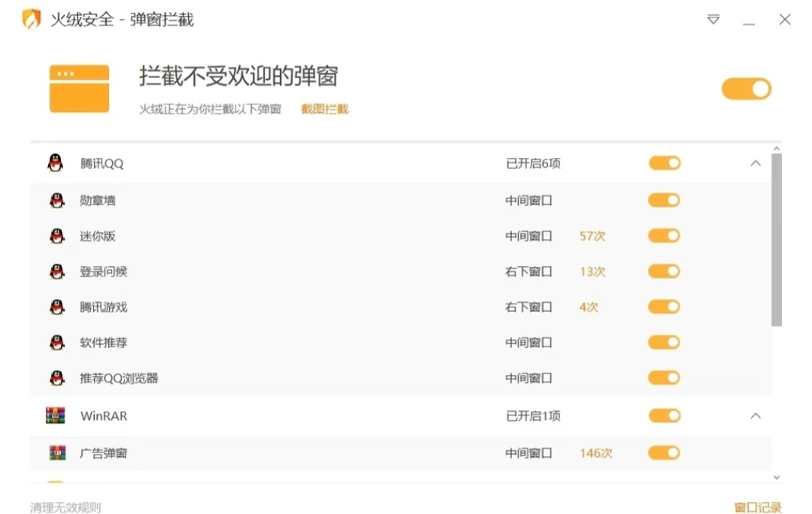Click the penguin icon in the 腾讯游戏 row

[57, 307]
